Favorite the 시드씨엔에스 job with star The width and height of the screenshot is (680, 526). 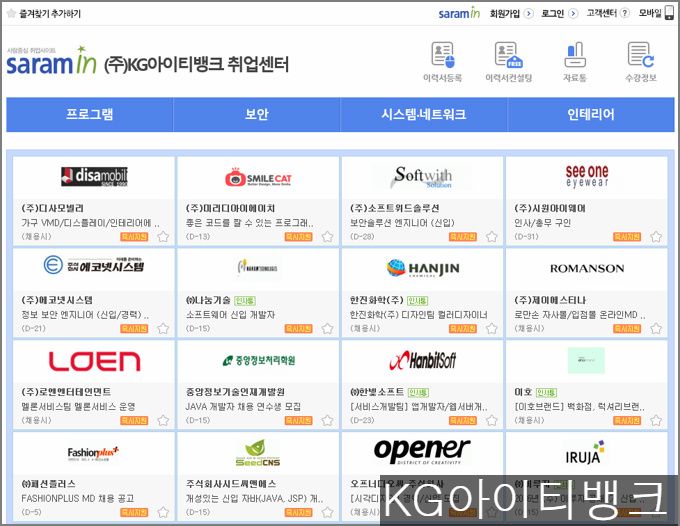pyautogui.click(x=327, y=513)
